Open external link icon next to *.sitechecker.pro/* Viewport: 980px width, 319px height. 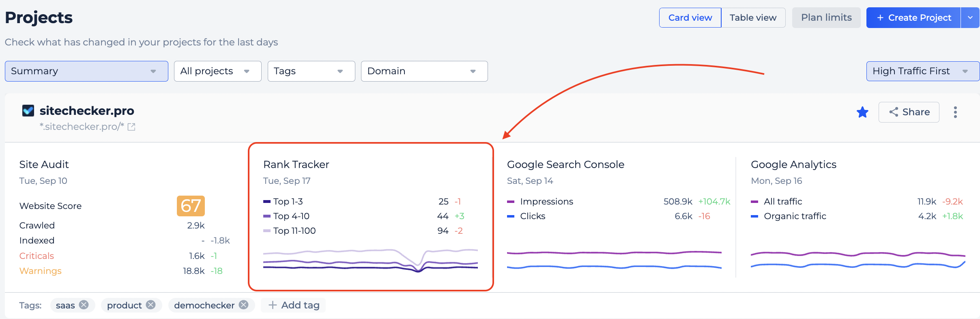131,127
